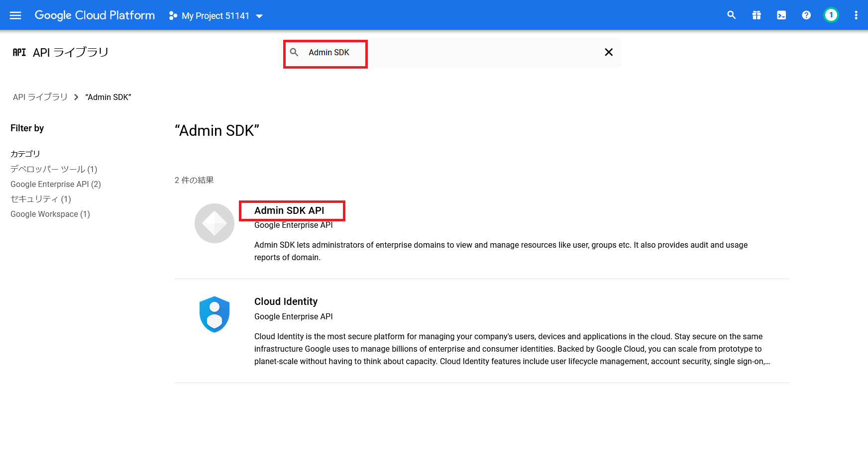Filter by Google Enterprise API (2)
The image size is (868, 474).
click(56, 184)
